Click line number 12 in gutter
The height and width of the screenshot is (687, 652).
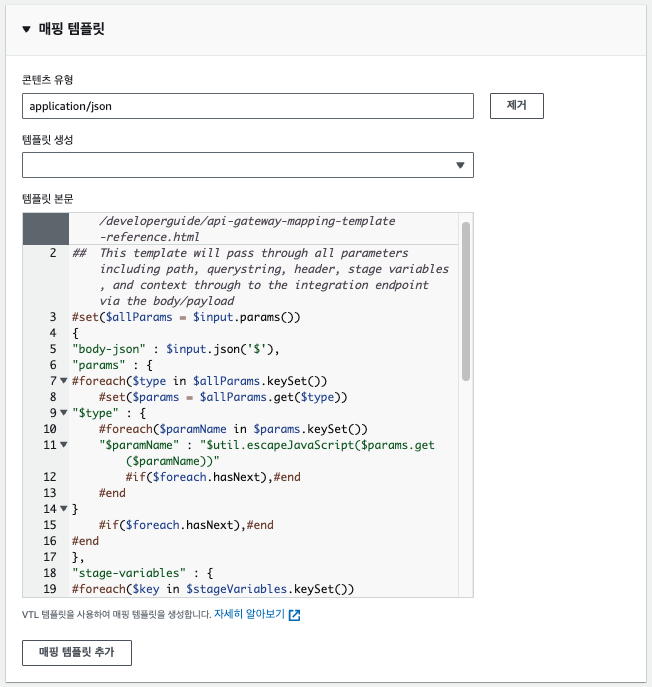point(50,477)
